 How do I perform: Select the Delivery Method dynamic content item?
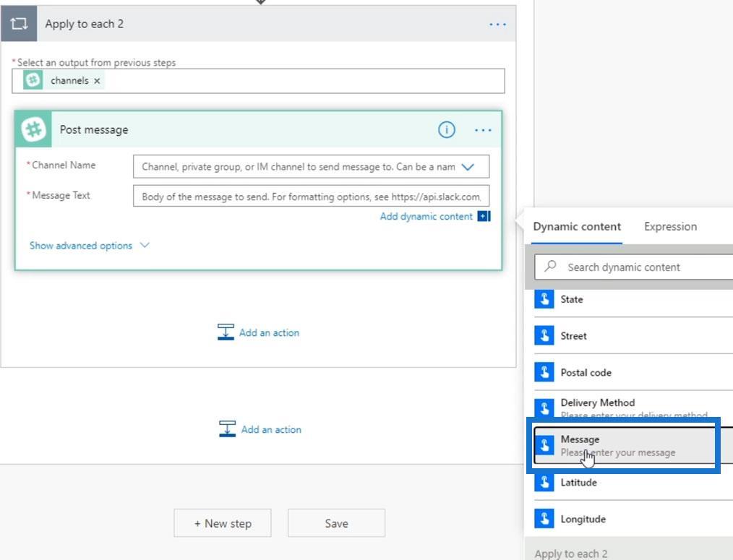(x=633, y=408)
